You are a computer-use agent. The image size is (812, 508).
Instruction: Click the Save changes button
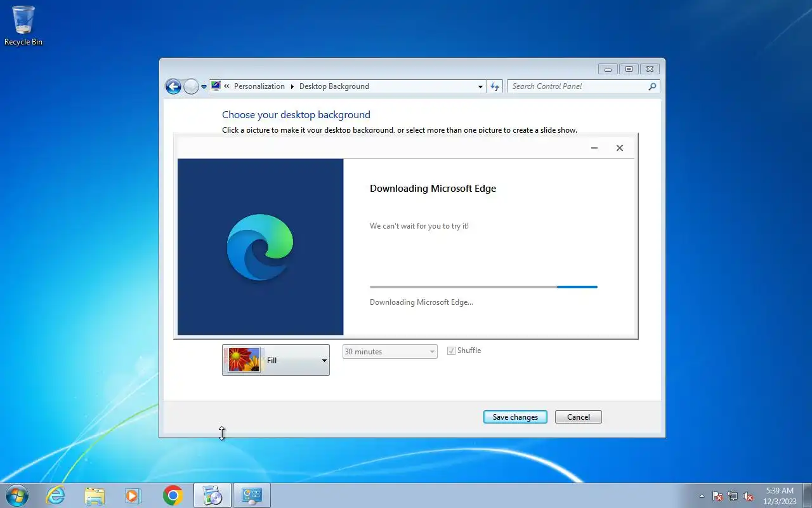pyautogui.click(x=515, y=417)
